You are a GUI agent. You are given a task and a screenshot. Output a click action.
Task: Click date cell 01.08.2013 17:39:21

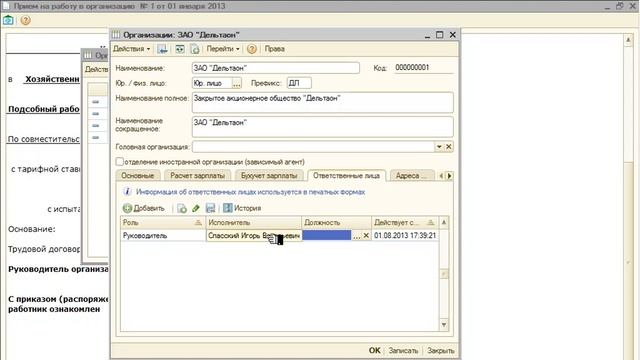coord(405,236)
